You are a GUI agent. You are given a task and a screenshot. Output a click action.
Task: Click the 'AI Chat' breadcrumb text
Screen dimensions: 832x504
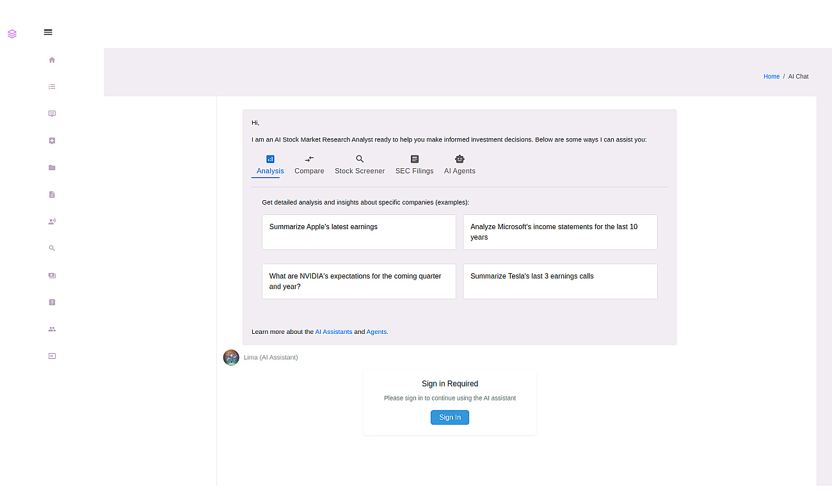[798, 76]
